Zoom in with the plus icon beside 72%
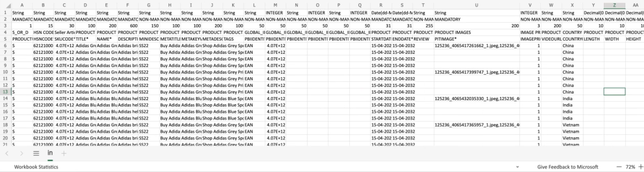Screen dimensions: 644x172 (641, 167)
